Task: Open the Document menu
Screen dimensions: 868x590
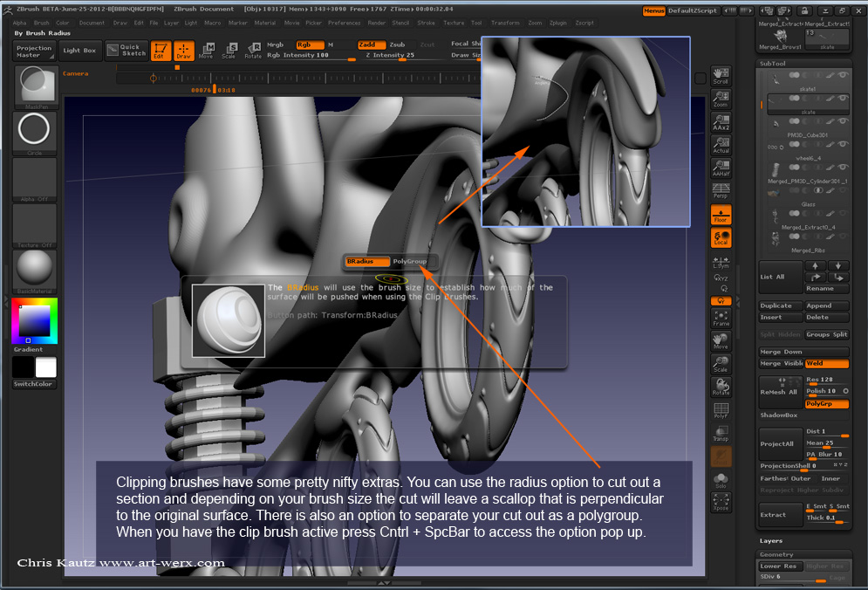Action: (x=92, y=24)
